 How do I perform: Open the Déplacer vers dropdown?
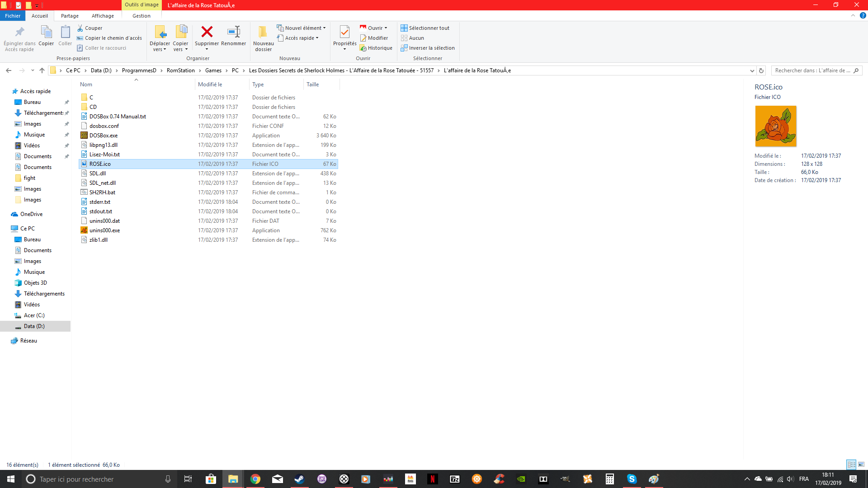(x=160, y=47)
